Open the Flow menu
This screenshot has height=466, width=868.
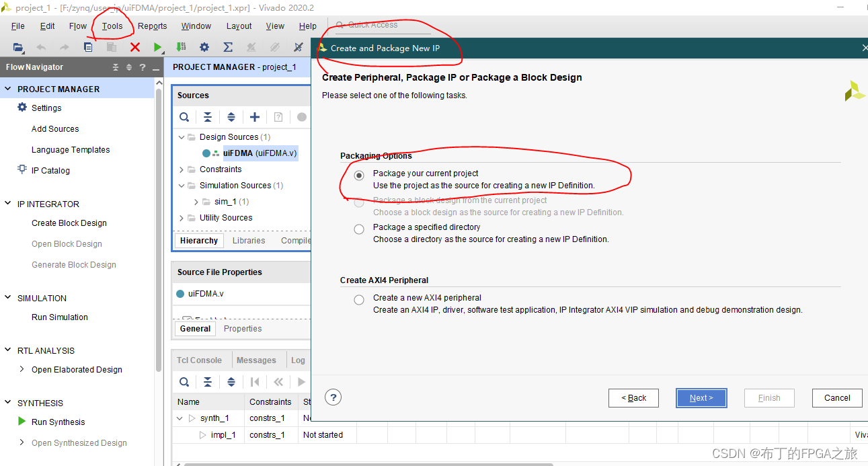pos(78,26)
